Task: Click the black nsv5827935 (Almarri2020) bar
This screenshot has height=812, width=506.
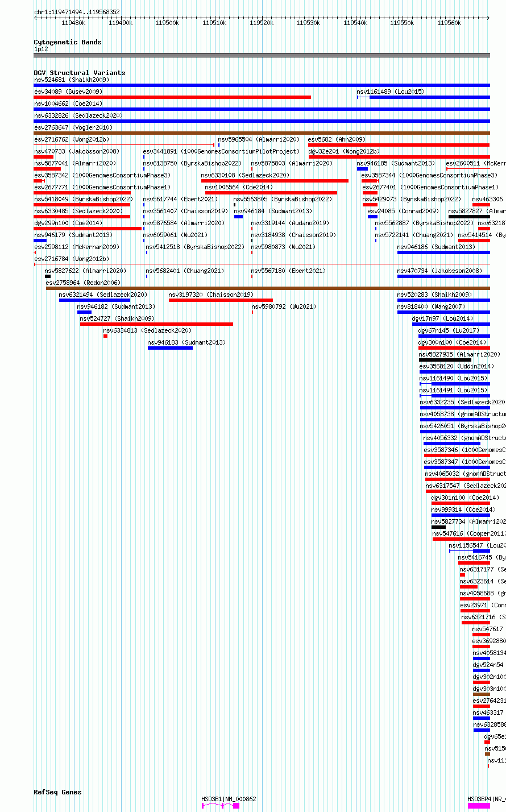Action: (445, 360)
